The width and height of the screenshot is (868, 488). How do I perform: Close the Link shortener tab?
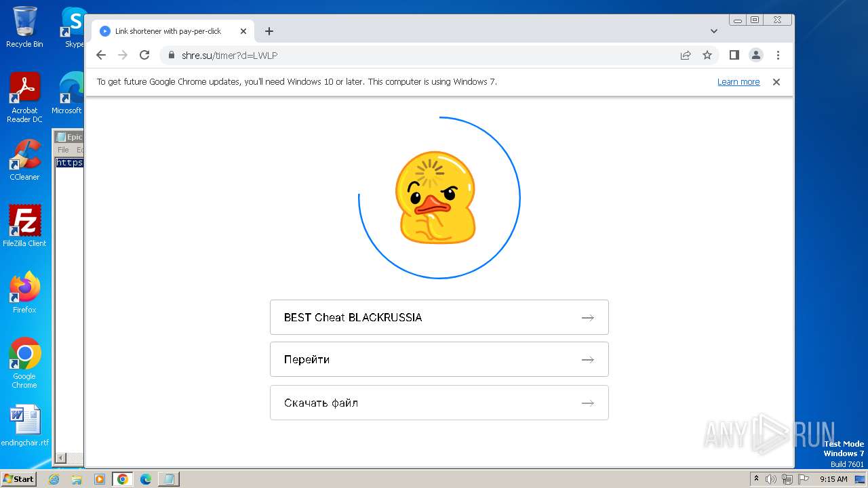click(243, 31)
